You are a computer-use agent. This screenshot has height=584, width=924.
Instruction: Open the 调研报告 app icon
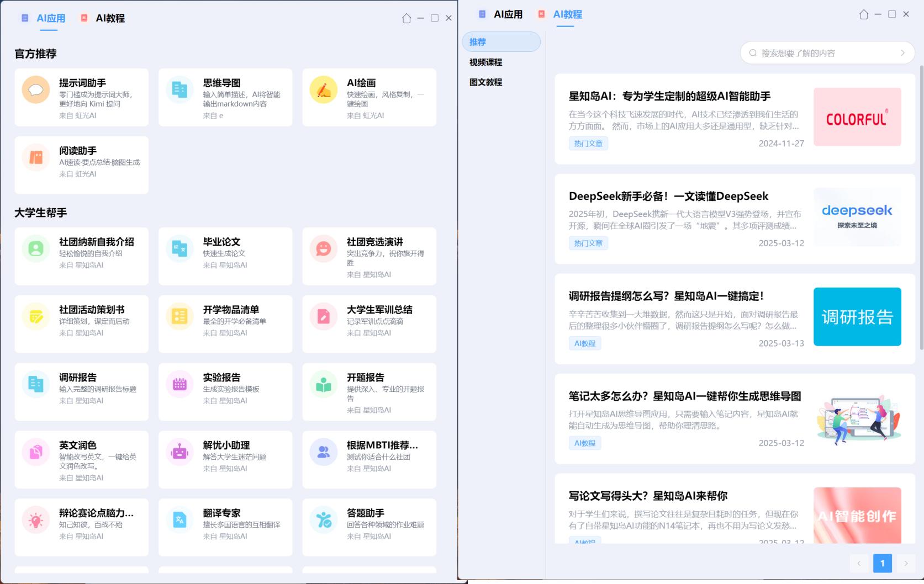36,384
